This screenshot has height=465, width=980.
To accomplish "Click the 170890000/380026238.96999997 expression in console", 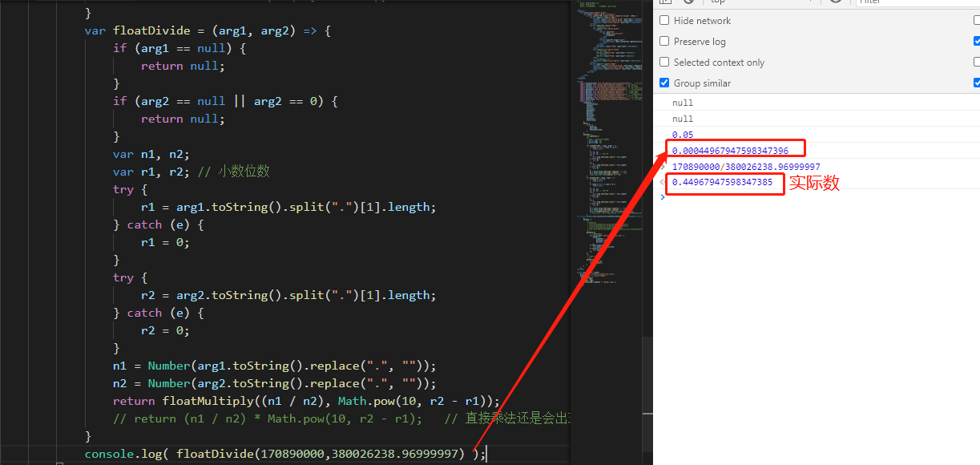I will click(746, 167).
